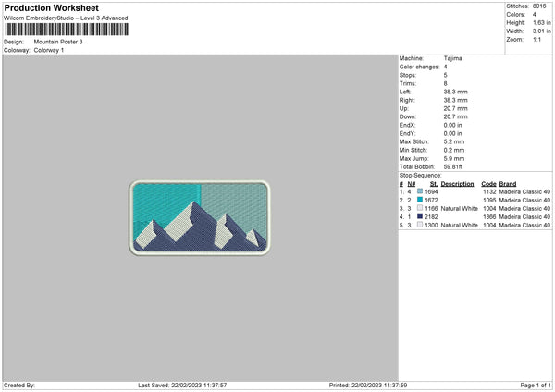555x392 pixels.
Task: Click the 'Color changes' label
Action: coord(419,67)
